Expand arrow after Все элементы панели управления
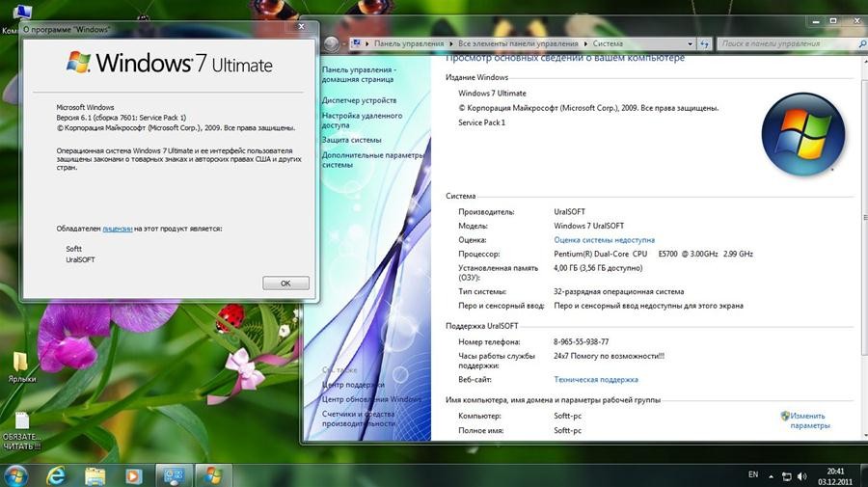This screenshot has height=487, width=868. point(585,43)
